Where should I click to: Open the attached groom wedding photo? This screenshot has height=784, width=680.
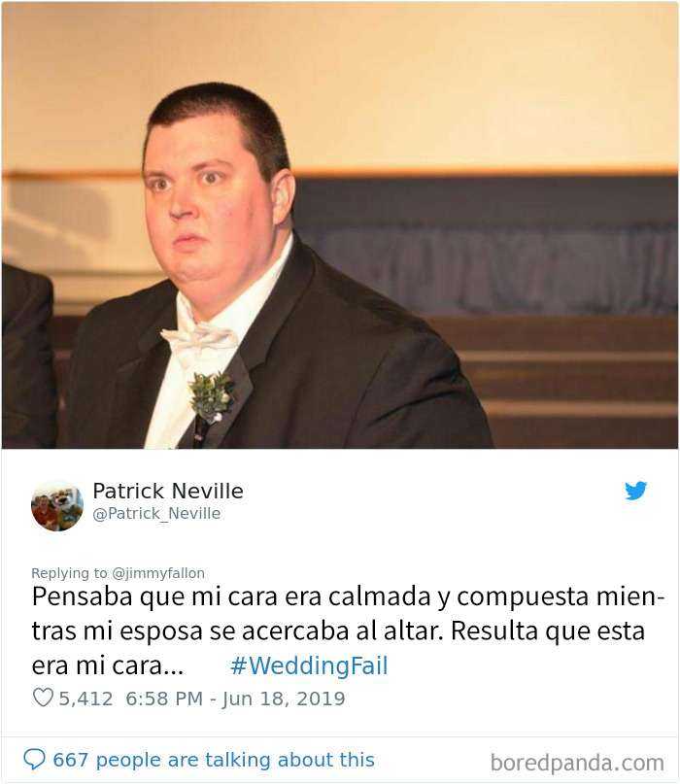(340, 225)
